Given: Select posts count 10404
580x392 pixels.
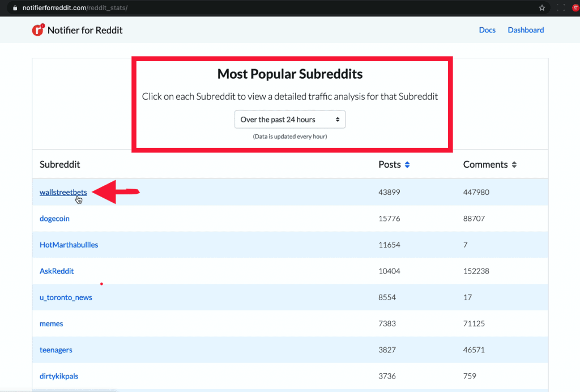Looking at the screenshot, I should [389, 271].
